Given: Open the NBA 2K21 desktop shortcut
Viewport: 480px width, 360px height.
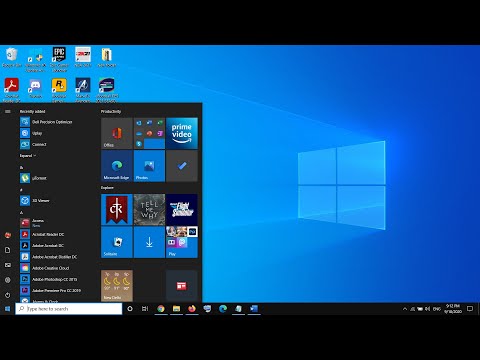Looking at the screenshot, I should tap(83, 57).
